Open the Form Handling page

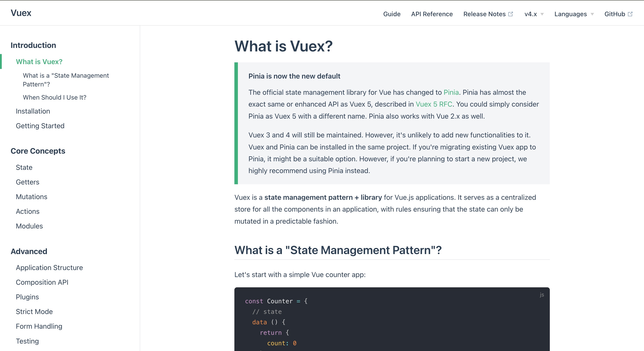click(x=39, y=326)
